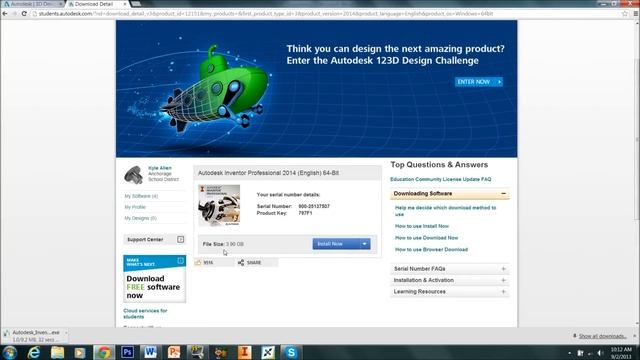Open 'How to use Browser Download' link
640x360 pixels.
click(x=431, y=249)
